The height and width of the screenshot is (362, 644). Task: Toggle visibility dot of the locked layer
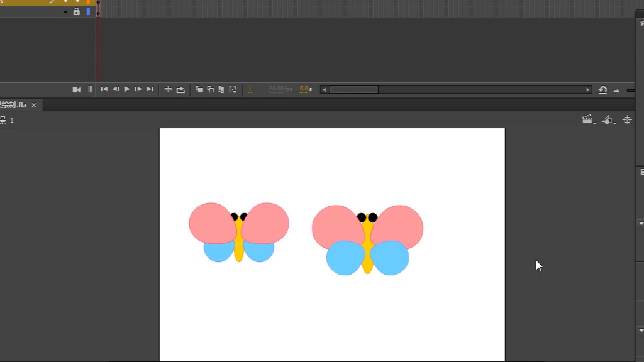pyautogui.click(x=65, y=11)
